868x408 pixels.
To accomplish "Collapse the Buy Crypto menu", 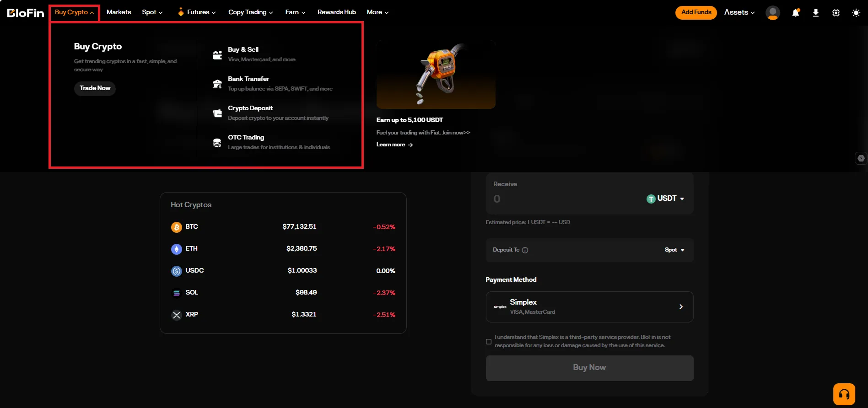I will (x=74, y=12).
